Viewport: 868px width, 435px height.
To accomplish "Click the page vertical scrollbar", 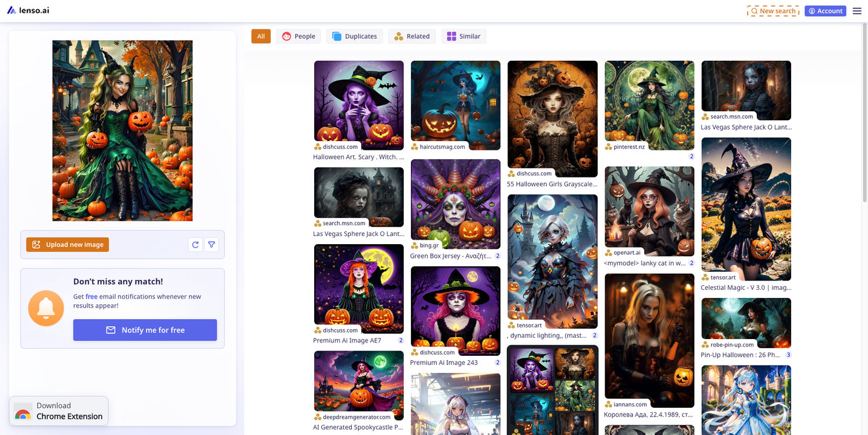I will (x=865, y=116).
